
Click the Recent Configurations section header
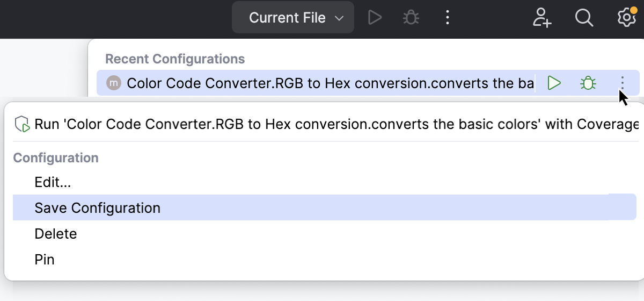coord(175,59)
